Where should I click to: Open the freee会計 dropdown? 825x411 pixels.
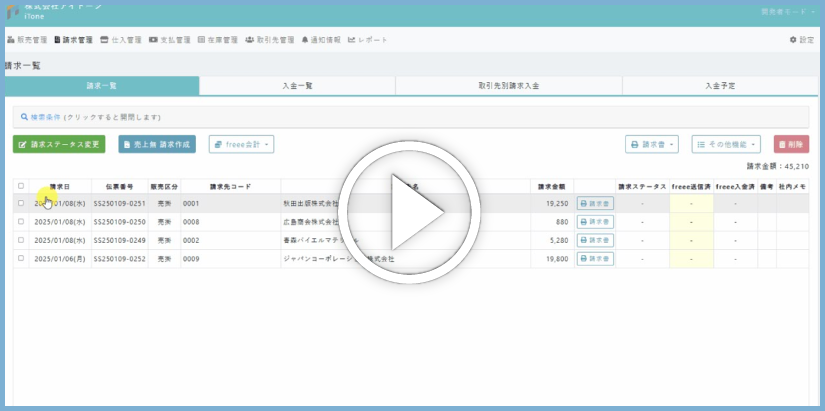[x=242, y=144]
